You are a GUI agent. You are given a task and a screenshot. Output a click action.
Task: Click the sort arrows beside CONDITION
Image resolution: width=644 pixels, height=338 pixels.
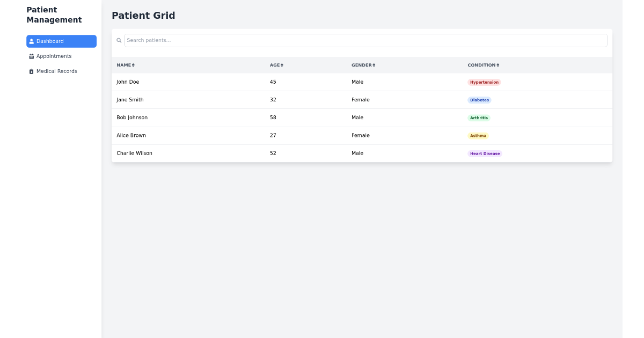click(x=499, y=65)
